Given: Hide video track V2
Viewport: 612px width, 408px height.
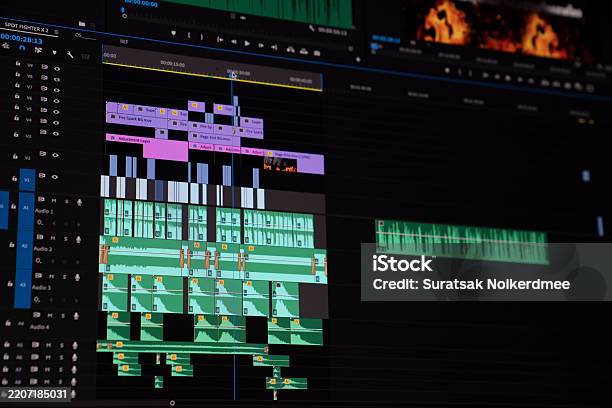Looking at the screenshot, I should coord(55,155).
